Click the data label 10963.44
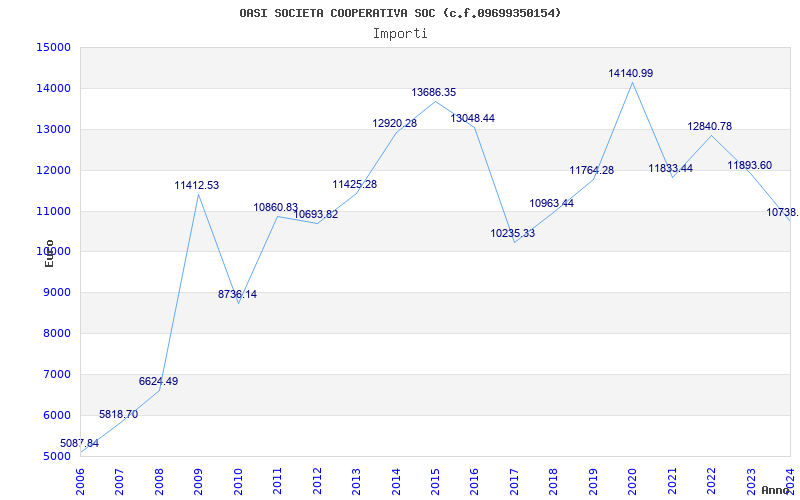Screen dimensions: 800x500 pyautogui.click(x=552, y=203)
